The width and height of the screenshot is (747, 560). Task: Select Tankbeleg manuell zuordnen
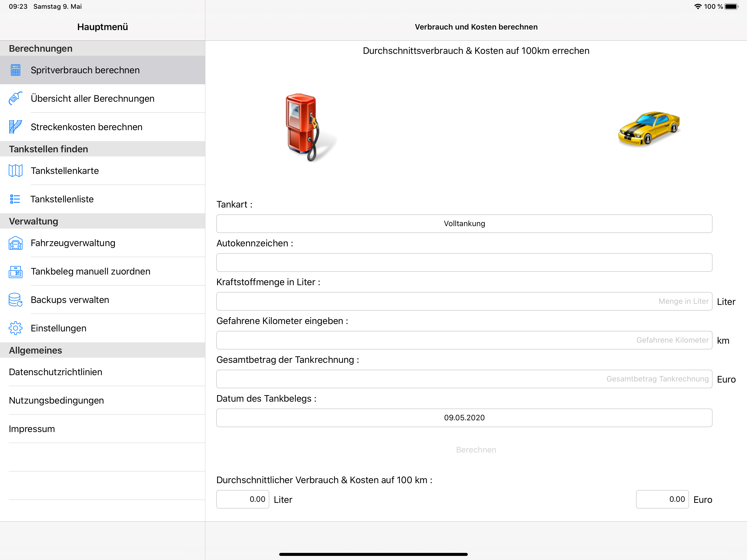(103, 271)
